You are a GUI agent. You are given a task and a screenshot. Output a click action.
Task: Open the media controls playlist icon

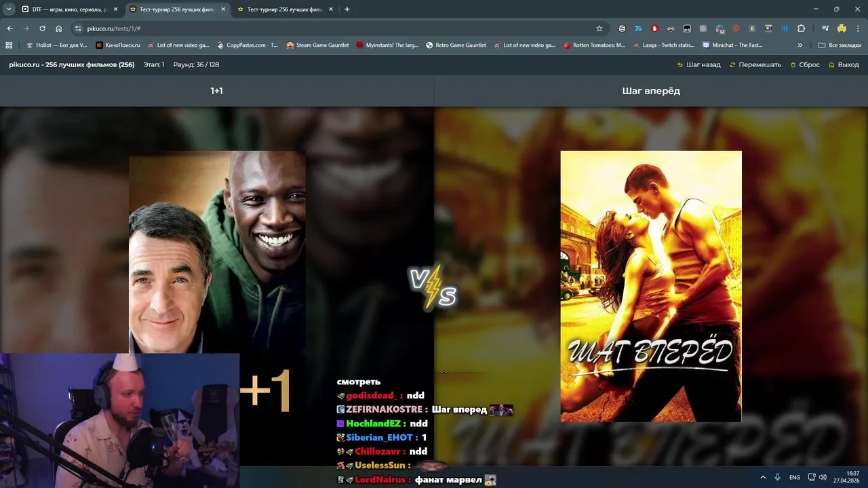click(x=825, y=28)
